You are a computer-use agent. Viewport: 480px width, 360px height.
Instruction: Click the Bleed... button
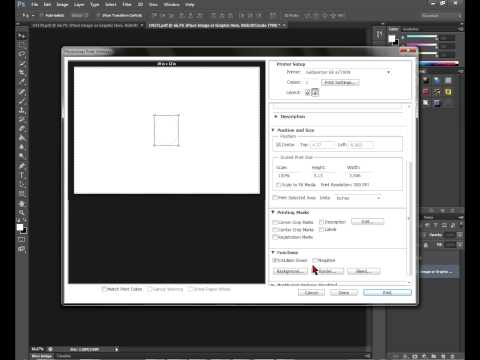[363, 271]
